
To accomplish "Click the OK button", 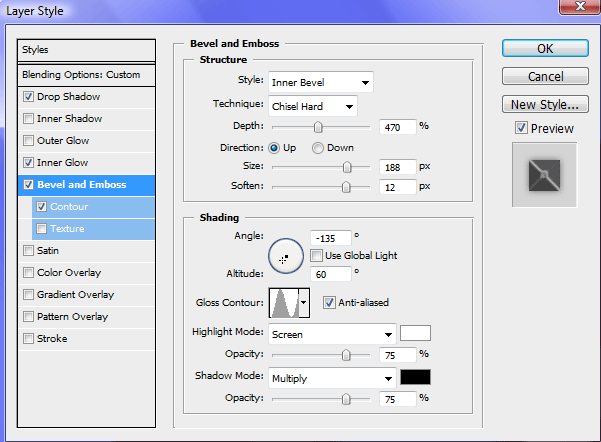I will [x=545, y=48].
